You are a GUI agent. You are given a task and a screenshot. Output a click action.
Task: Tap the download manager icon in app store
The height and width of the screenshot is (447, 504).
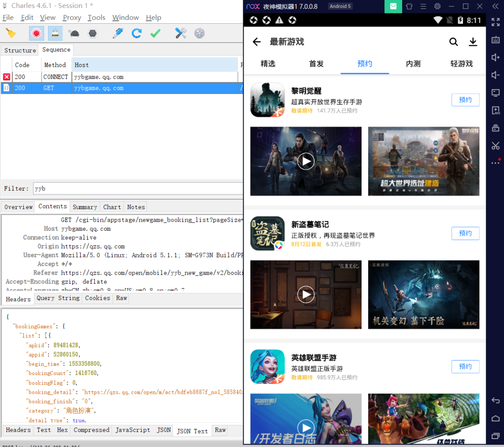[473, 42]
